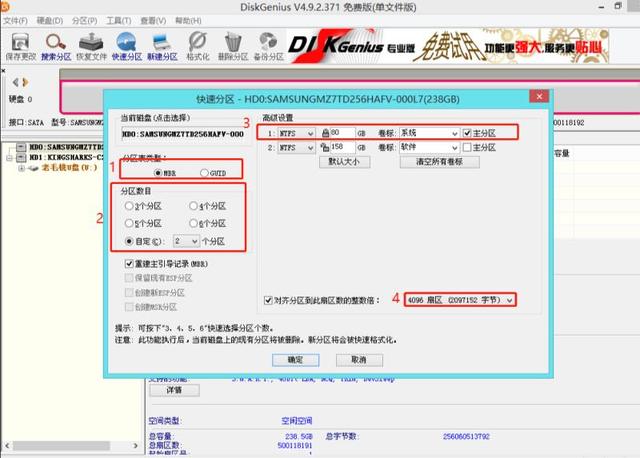Close the Quick Partition dialog
640x458 pixels.
pyautogui.click(x=539, y=96)
